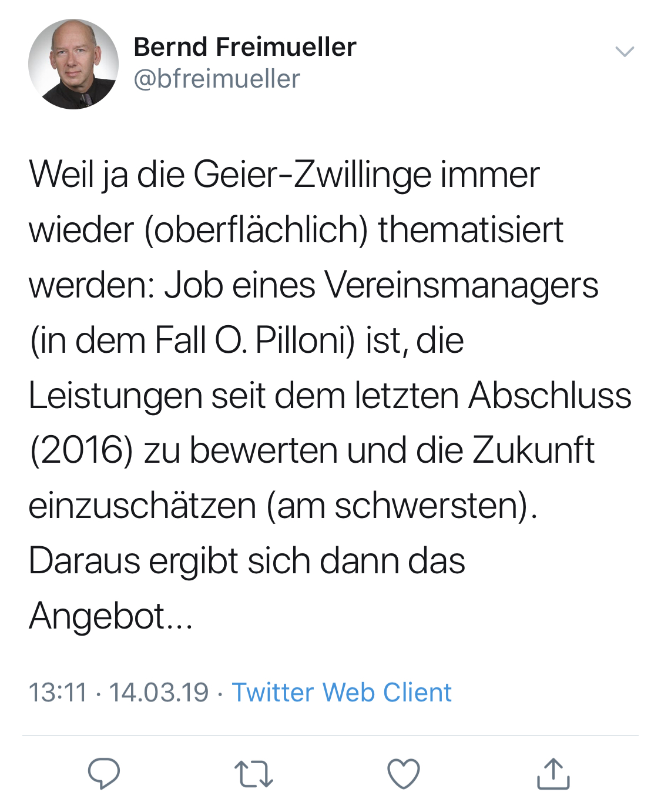661x812 pixels.
Task: Tap the word Leistungen in the tweet
Action: click(x=115, y=395)
